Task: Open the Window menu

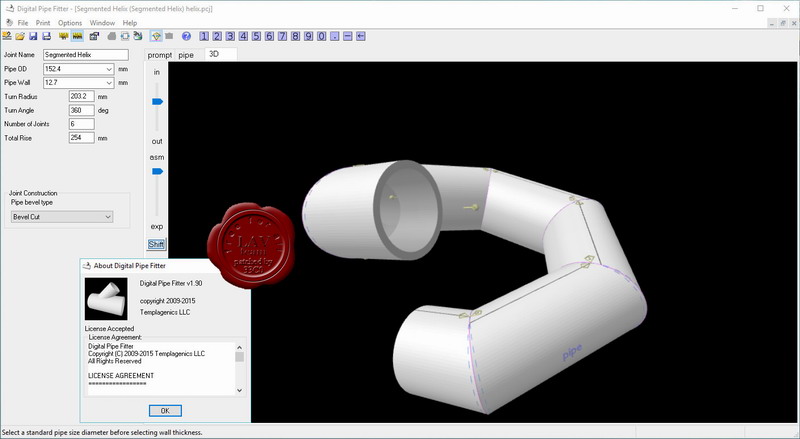Action: tap(102, 22)
